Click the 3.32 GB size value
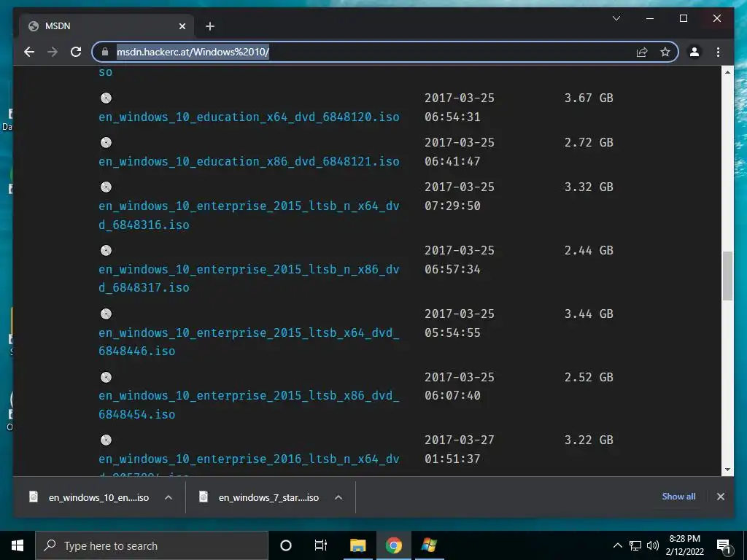This screenshot has width=747, height=560. pos(589,187)
